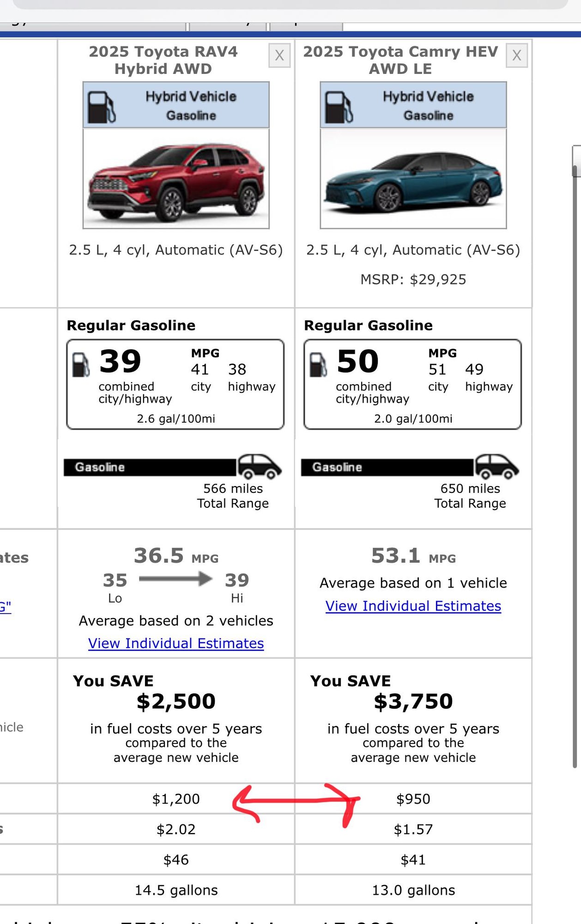Screen dimensions: 581x924
Task: Select the 2025 Toyota Camry HEV title
Action: click(400, 60)
